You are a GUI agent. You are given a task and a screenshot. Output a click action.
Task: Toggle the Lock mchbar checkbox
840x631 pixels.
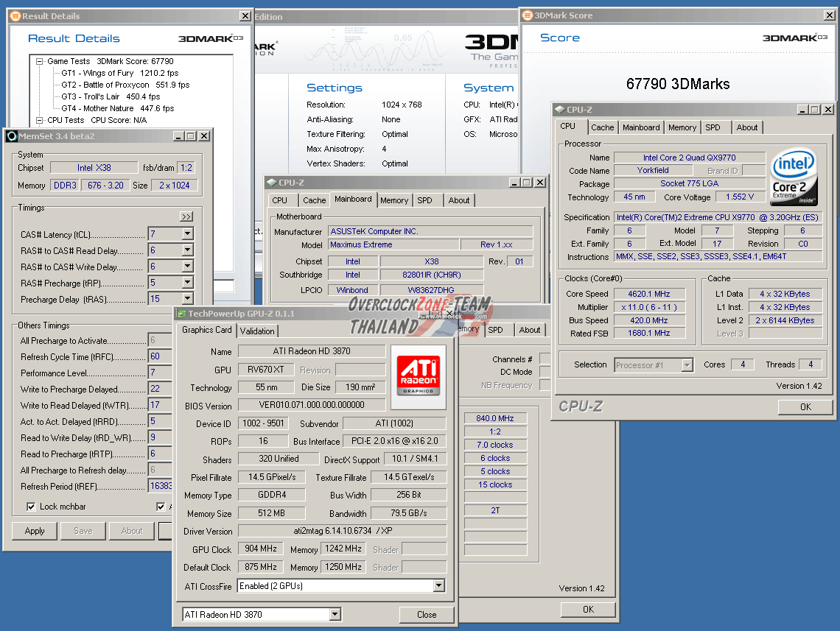tap(31, 507)
